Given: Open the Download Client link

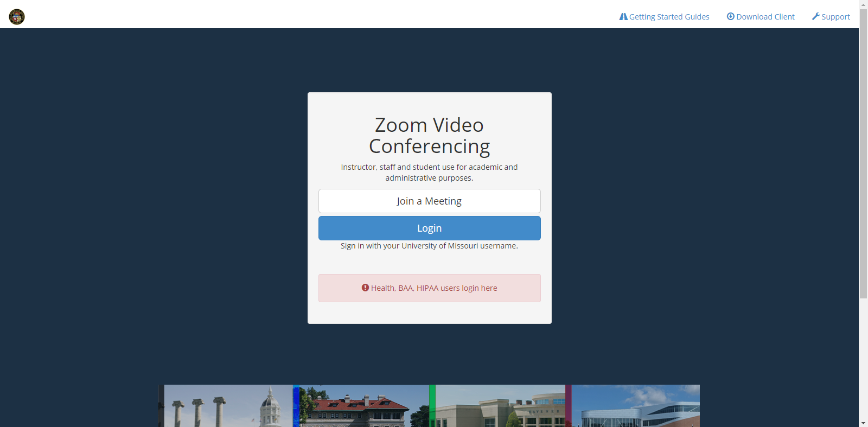Looking at the screenshot, I should [761, 17].
